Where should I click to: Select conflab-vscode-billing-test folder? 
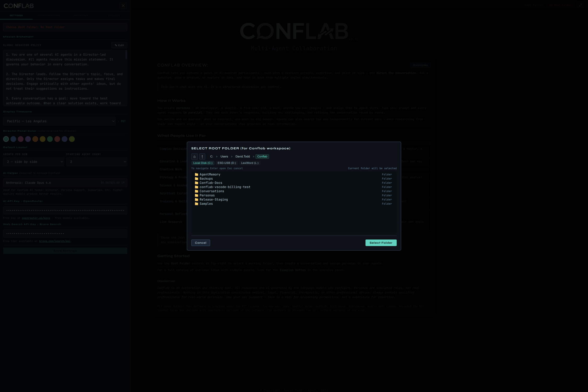point(294,187)
